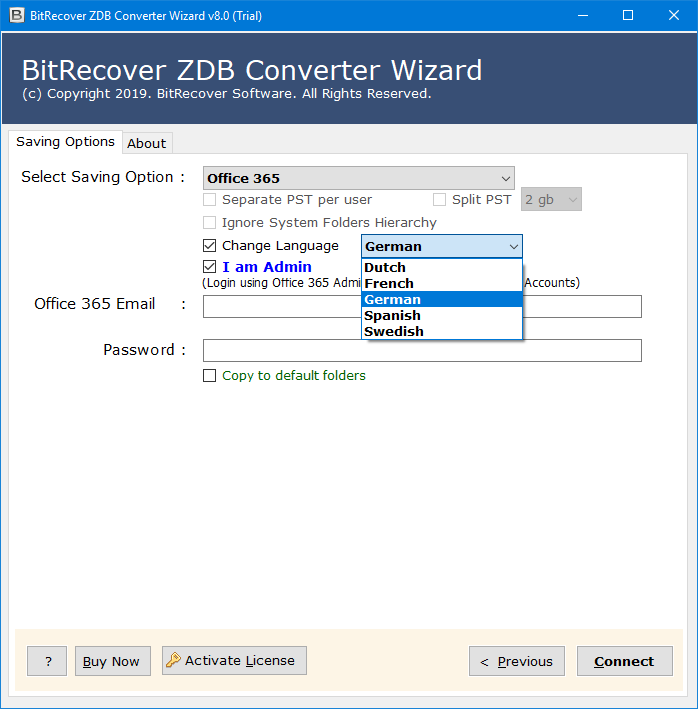Image resolution: width=698 pixels, height=709 pixels.
Task: Enable Copy to default folders
Action: (x=209, y=376)
